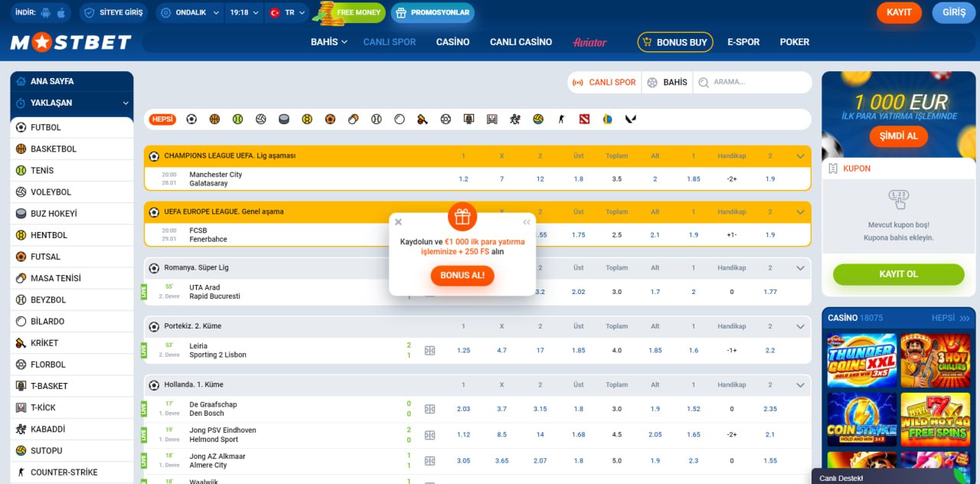Open the ONDALIK odds format dropdown
Viewport: 980px width, 484px height.
pyautogui.click(x=190, y=13)
